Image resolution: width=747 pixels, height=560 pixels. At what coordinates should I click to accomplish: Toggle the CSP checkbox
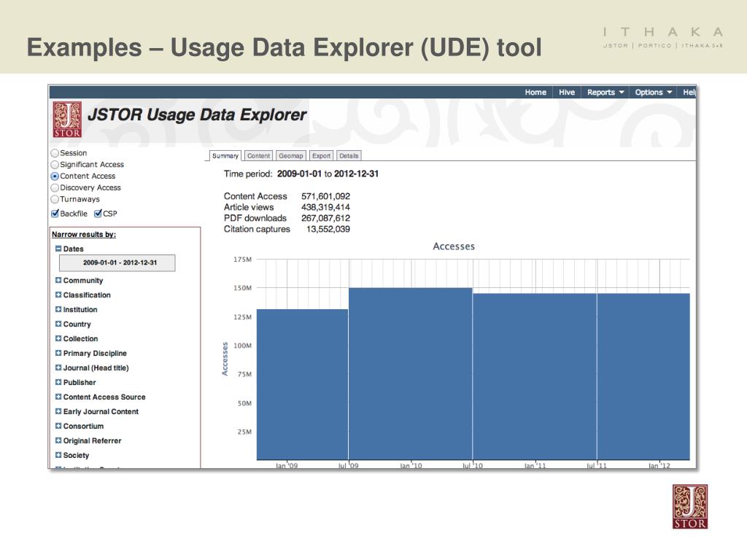pyautogui.click(x=98, y=214)
